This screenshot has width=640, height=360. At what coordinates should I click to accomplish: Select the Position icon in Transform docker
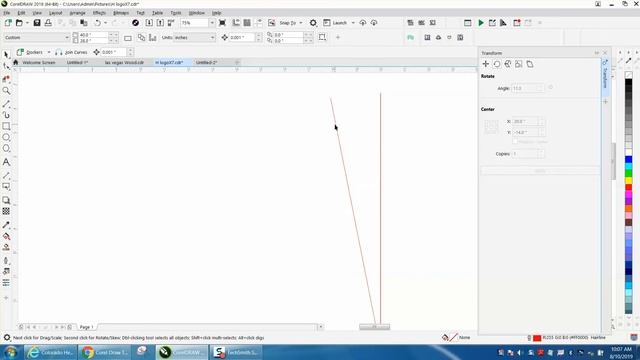(x=486, y=64)
